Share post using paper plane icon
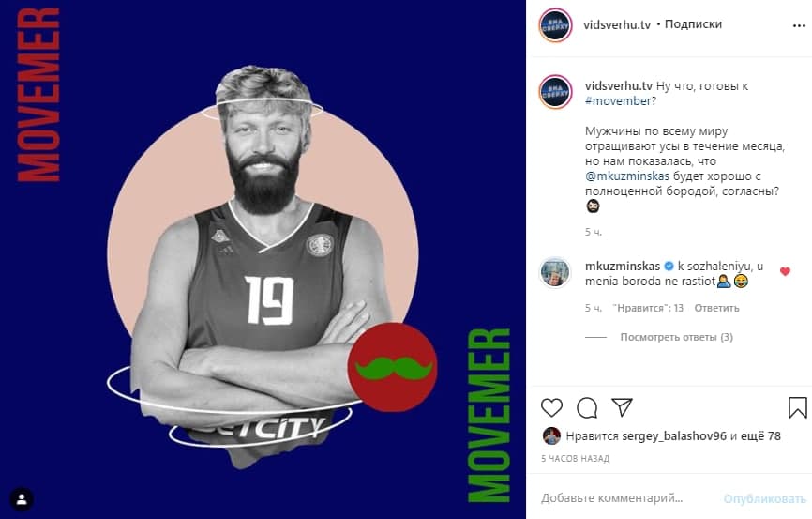Viewport: 812px width, 519px height. pos(622,407)
